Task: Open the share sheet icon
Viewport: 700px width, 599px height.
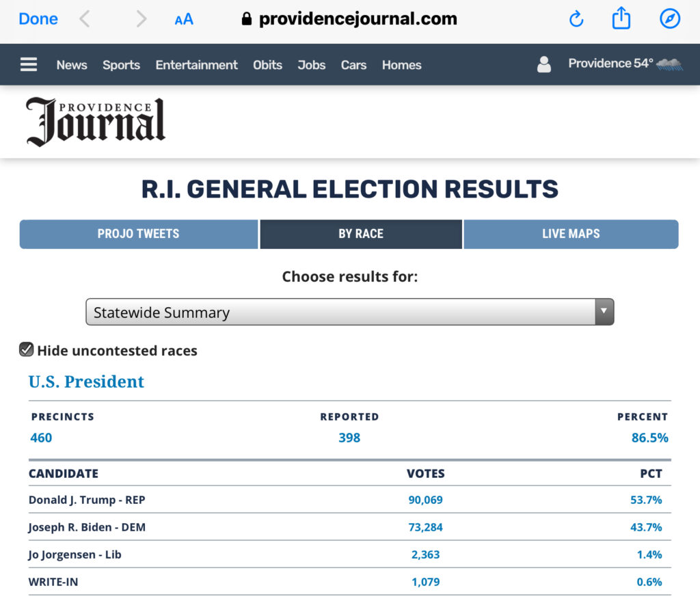Action: (621, 18)
